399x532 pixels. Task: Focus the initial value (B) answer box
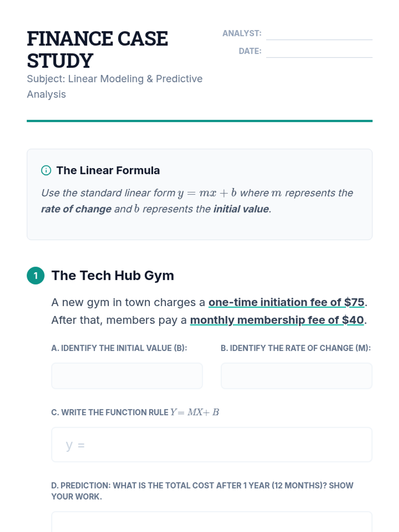127,376
